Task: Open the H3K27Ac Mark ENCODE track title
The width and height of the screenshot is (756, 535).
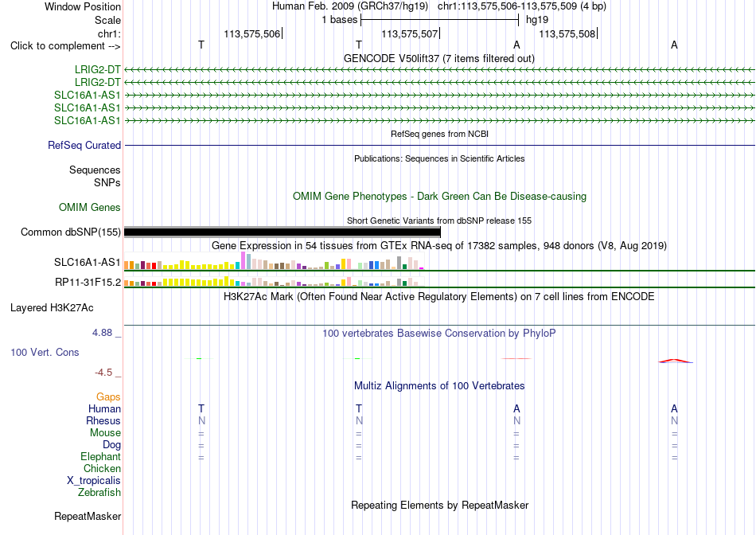Action: [439, 297]
